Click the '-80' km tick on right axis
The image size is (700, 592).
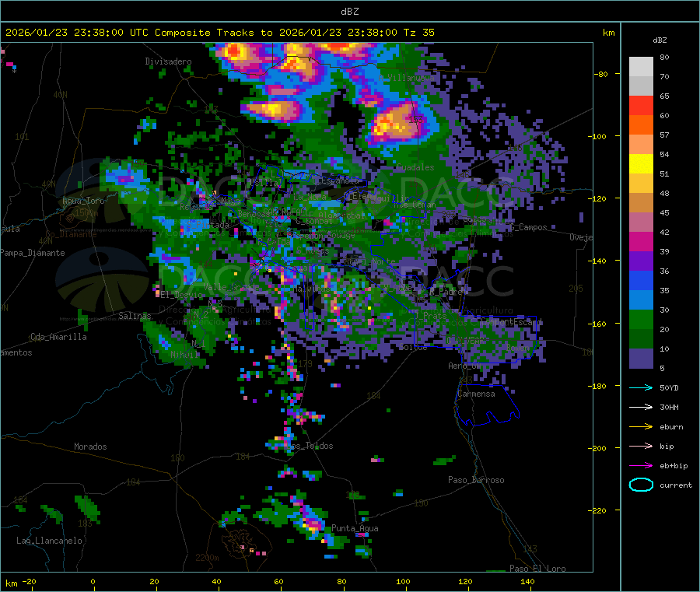pos(601,74)
